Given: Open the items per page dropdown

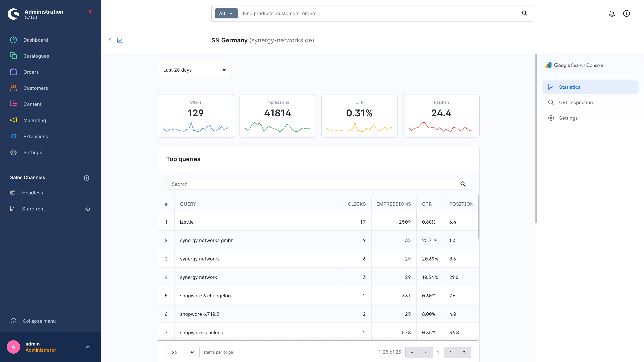Looking at the screenshot, I should click(x=183, y=352).
